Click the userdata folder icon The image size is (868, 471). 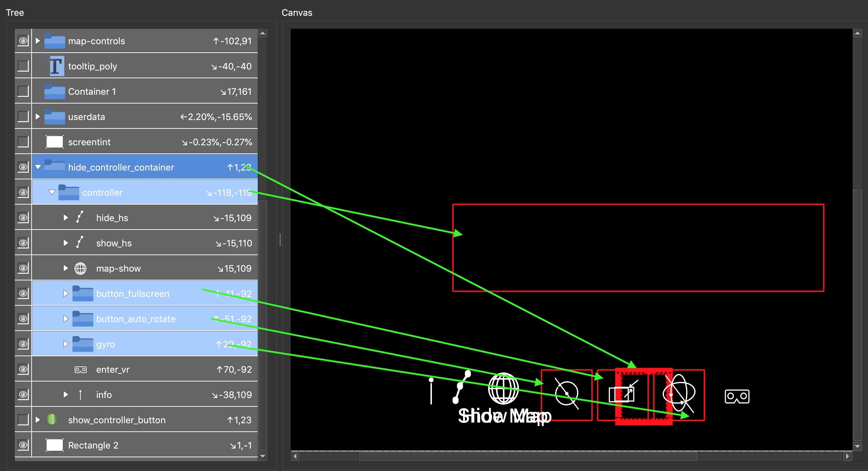(x=54, y=117)
